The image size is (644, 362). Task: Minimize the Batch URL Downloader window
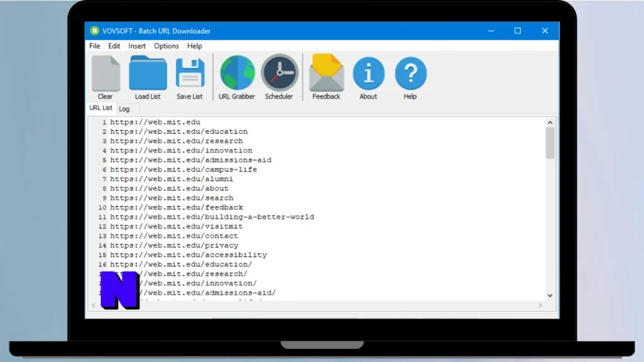coord(491,31)
